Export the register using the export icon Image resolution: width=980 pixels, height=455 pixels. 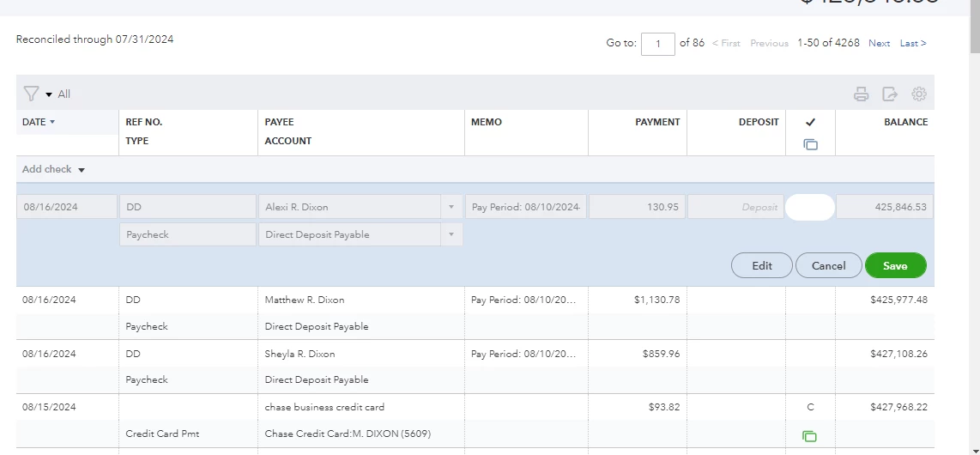889,94
